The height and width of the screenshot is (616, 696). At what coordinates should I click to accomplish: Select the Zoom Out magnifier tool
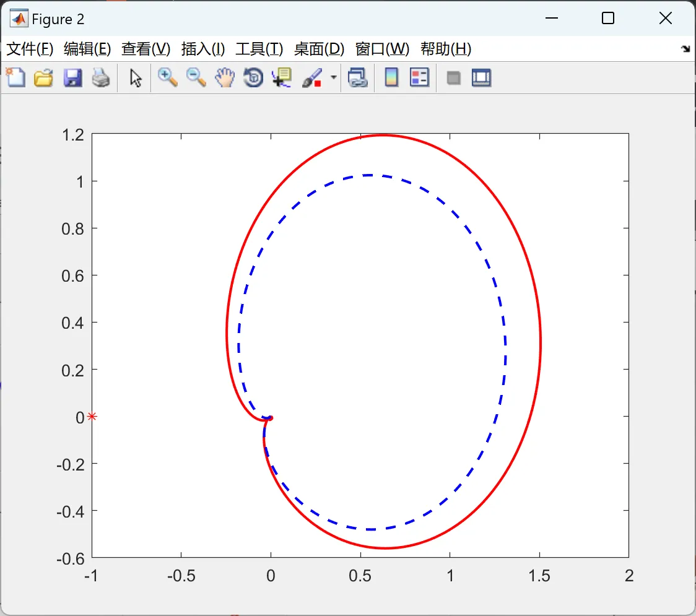tap(196, 78)
